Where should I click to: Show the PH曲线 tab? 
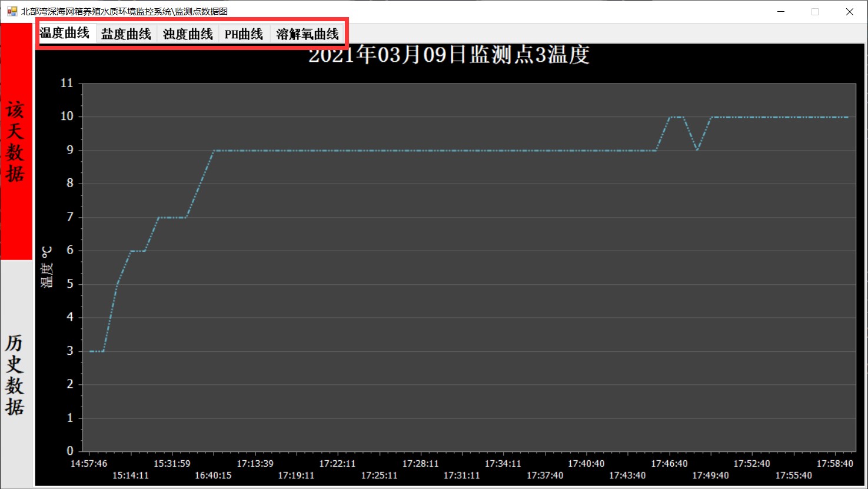click(x=244, y=34)
